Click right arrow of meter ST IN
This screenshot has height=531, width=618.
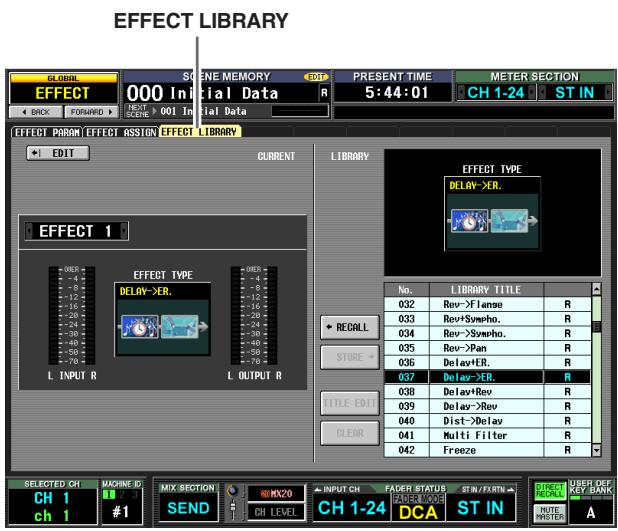click(x=608, y=93)
